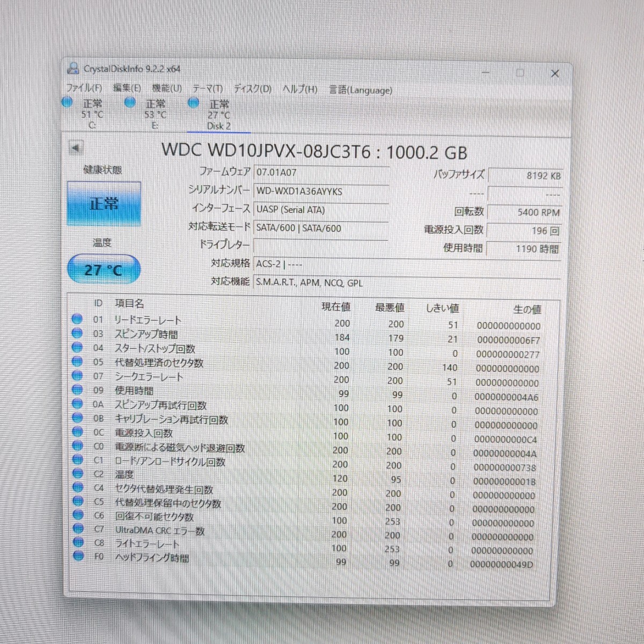Click status icon of 01 リードエラーレート row
The image size is (644, 644).
(77, 319)
